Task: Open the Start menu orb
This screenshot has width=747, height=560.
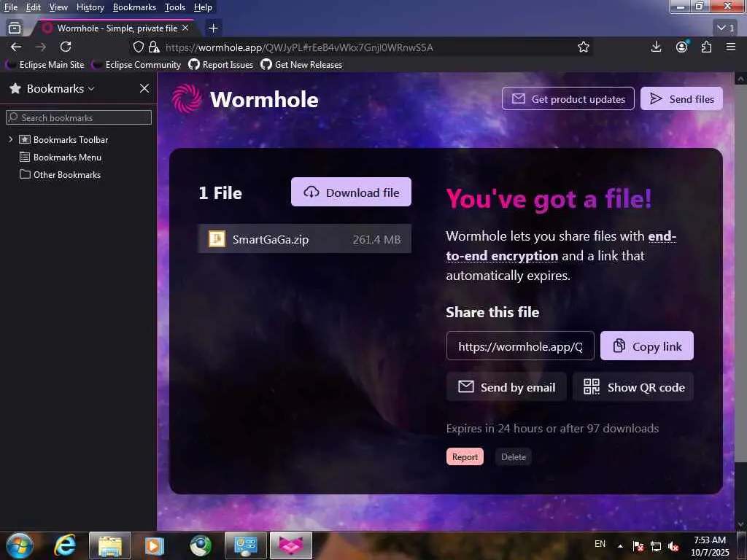Action: pos(20,545)
